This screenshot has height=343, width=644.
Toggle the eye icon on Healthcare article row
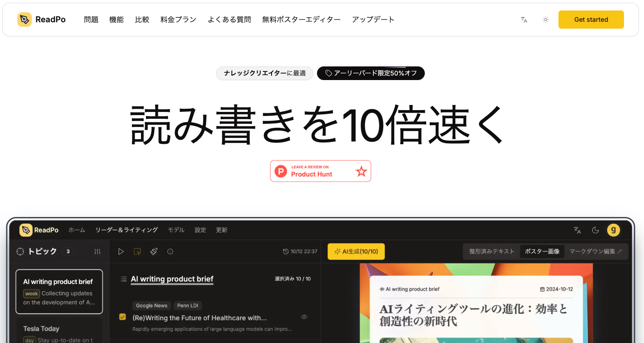click(x=304, y=317)
